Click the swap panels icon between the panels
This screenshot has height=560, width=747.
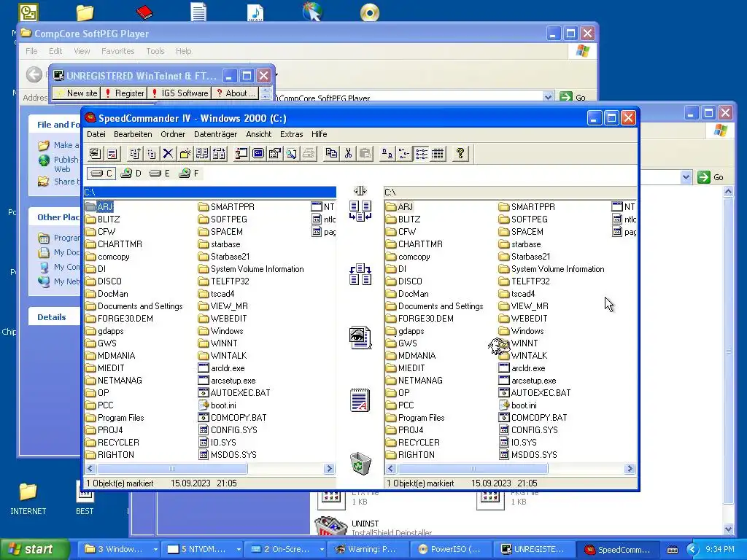[360, 274]
